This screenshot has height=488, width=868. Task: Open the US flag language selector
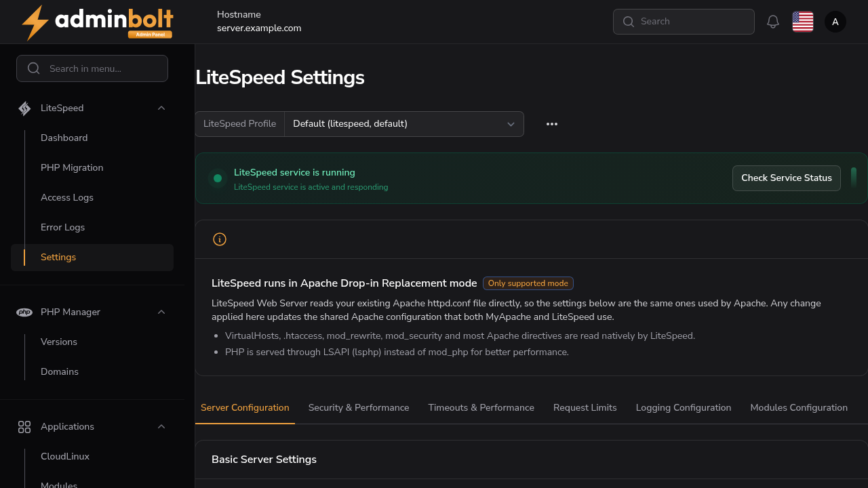[803, 22]
